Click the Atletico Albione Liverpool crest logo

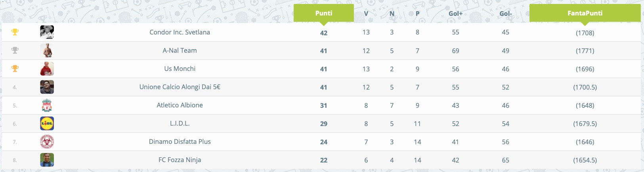(47, 105)
